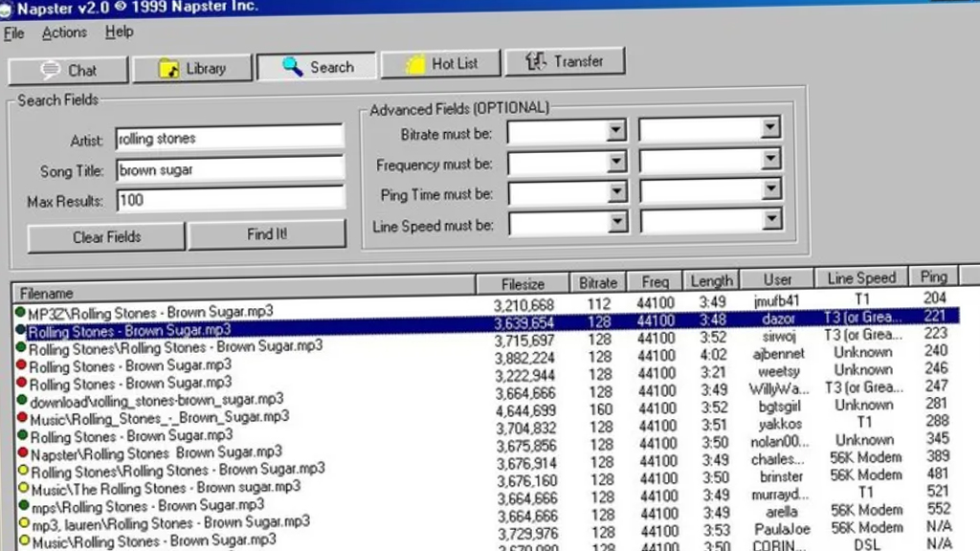Viewport: 980px width, 551px height.
Task: Select the Napster\Rolling Stones Brown Sugar.mp3 filename
Action: tap(156, 452)
